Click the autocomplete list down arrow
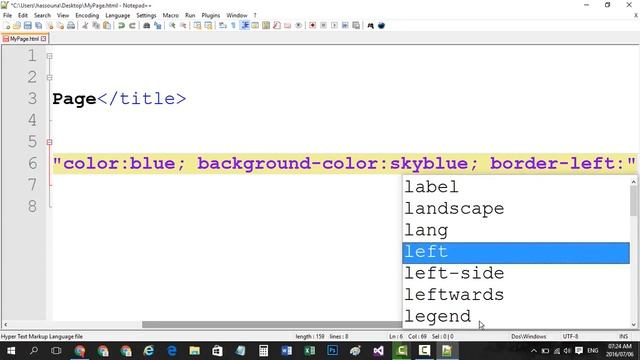Viewport: 640px width, 360px height. 633,325
